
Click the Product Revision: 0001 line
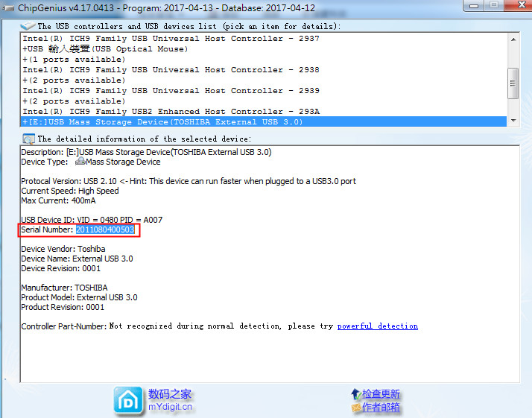[63, 307]
